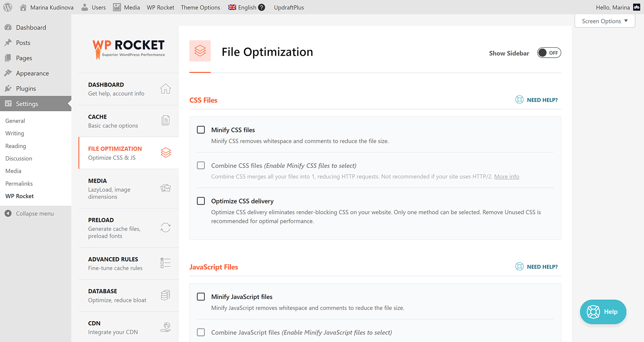Click the refresh icon for Preload tab
This screenshot has height=342, width=644.
(165, 227)
